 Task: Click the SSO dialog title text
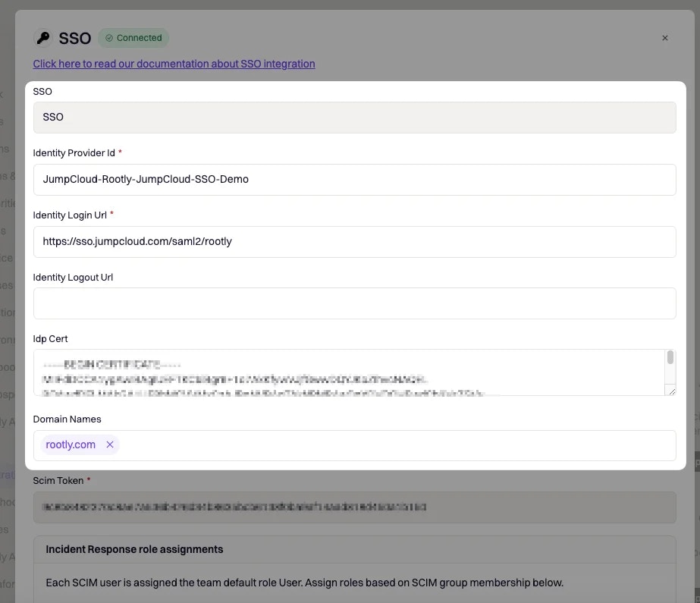(x=75, y=38)
